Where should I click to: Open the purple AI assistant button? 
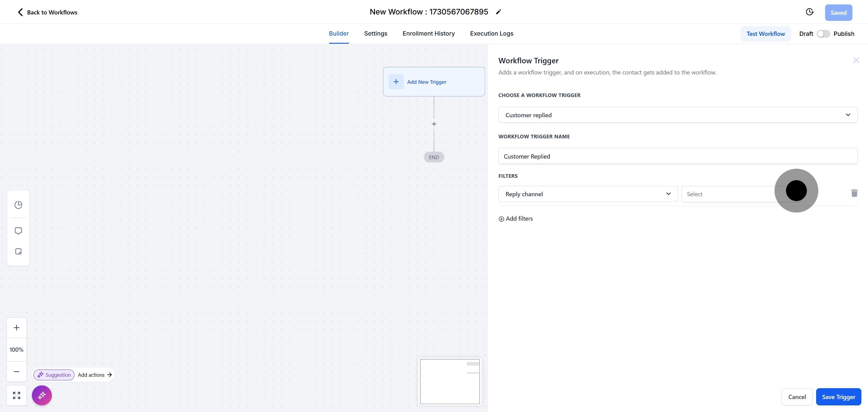click(x=42, y=395)
